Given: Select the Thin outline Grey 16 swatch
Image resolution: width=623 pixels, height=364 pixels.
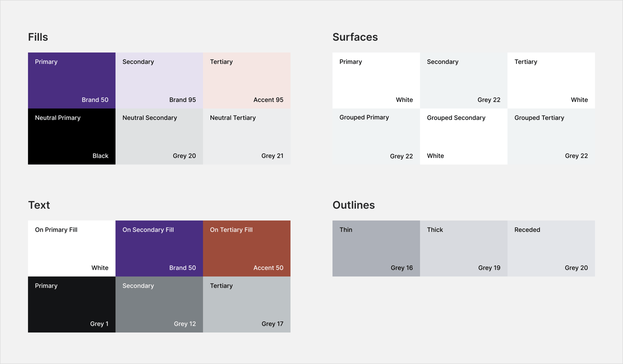Looking at the screenshot, I should tap(376, 248).
